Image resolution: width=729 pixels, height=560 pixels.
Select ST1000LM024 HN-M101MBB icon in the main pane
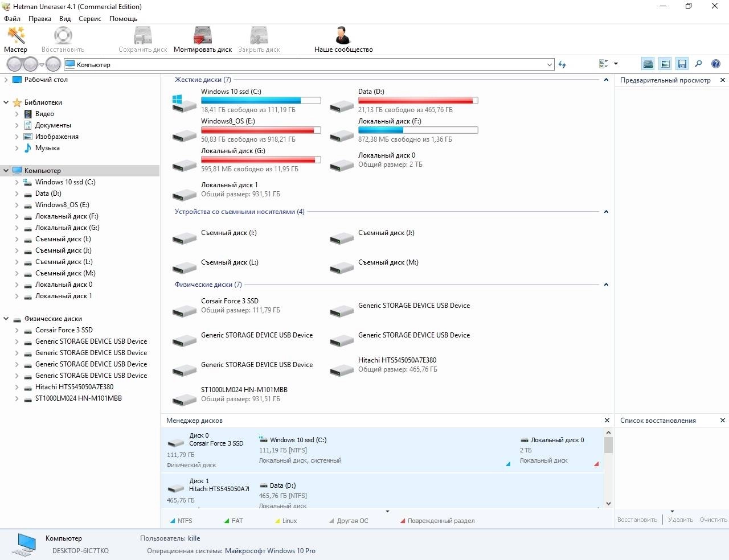[185, 399]
